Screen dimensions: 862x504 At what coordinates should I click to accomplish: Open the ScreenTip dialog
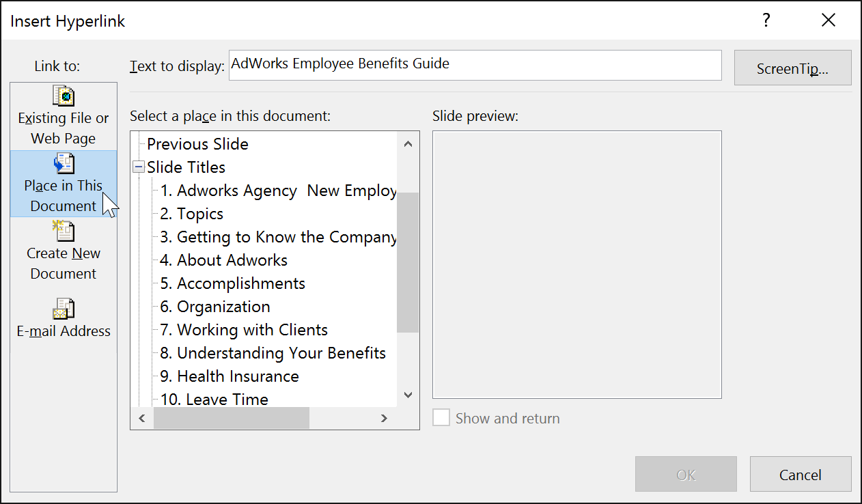[792, 68]
